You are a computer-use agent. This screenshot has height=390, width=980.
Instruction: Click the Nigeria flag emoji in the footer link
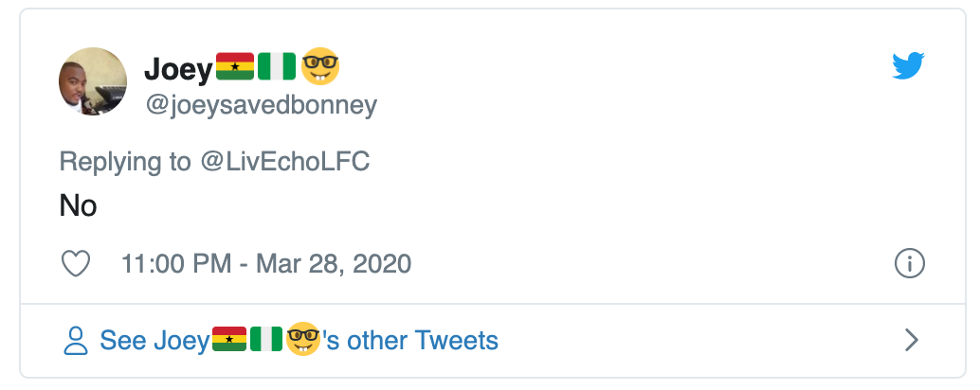coord(266,339)
